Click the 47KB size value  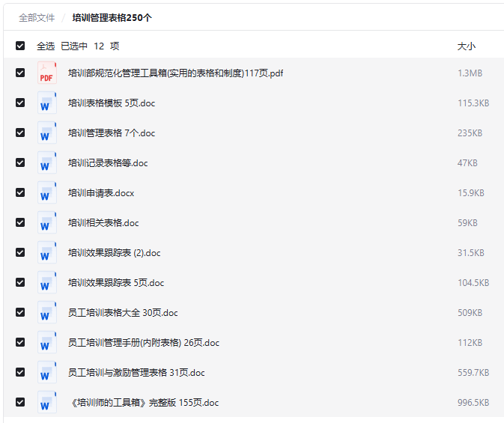point(467,163)
